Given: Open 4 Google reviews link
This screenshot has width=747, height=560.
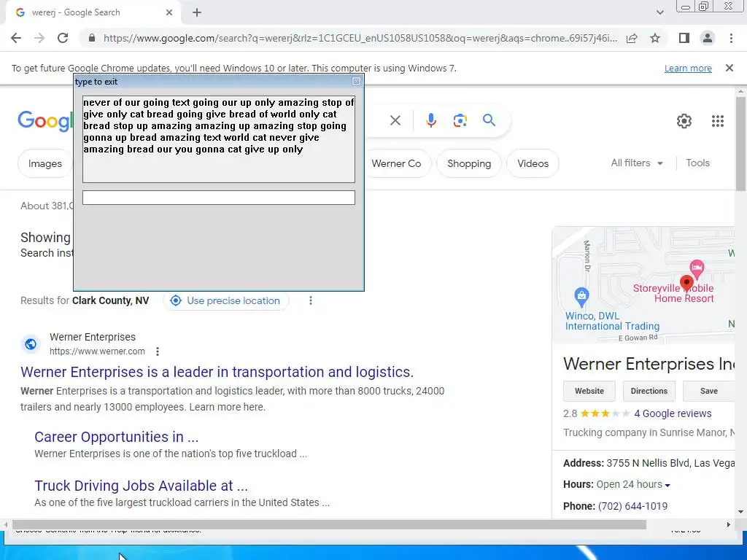Looking at the screenshot, I should [673, 413].
